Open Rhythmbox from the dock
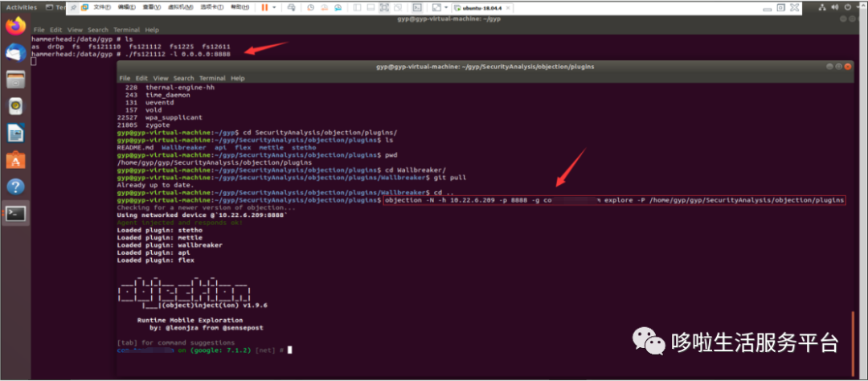The image size is (868, 381). [15, 106]
